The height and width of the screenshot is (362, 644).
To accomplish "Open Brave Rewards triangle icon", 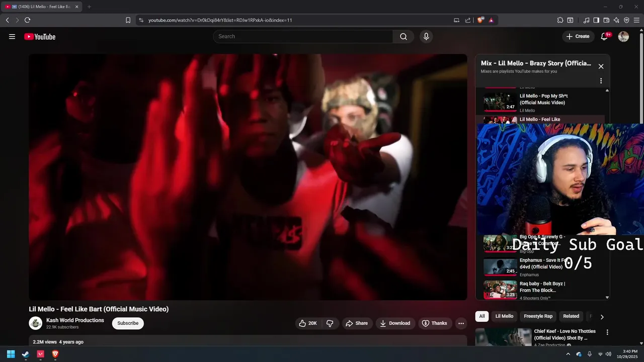I will point(491,20).
